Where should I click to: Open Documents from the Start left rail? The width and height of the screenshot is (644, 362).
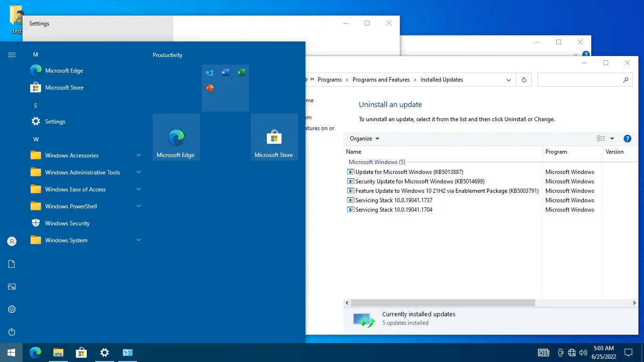click(x=12, y=264)
